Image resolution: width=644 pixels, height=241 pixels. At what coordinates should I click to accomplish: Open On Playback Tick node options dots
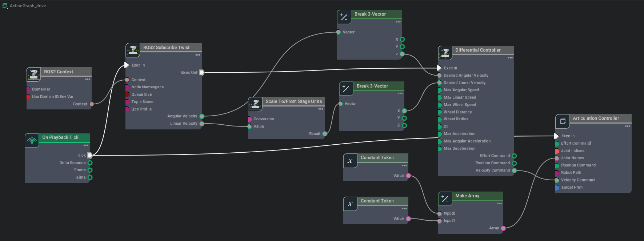pos(86,145)
